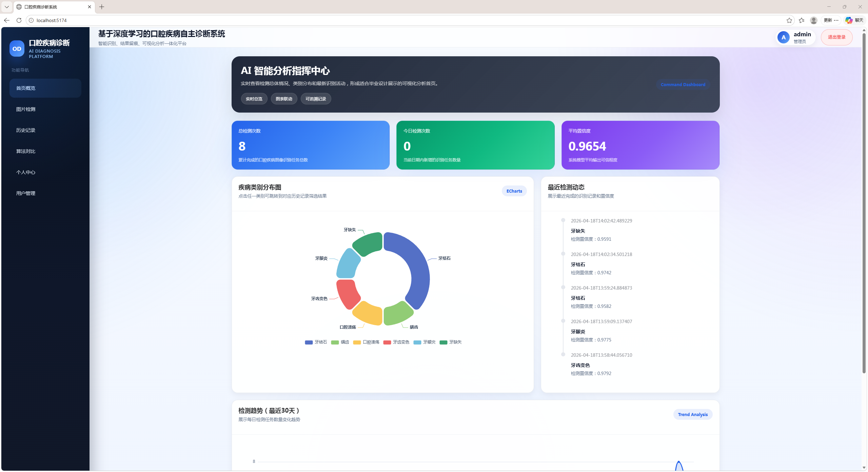
Task: Click the browser back arrow
Action: click(7, 20)
